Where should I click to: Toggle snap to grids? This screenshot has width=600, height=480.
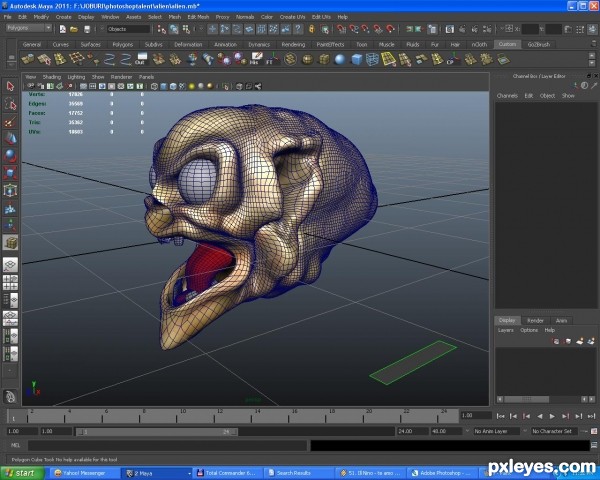(x=341, y=29)
